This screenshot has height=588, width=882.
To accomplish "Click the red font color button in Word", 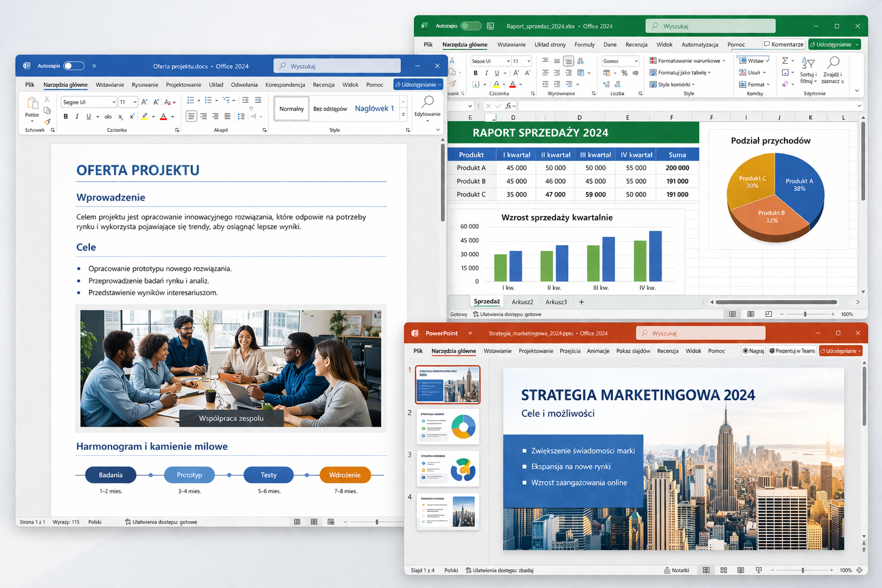I will point(164,117).
